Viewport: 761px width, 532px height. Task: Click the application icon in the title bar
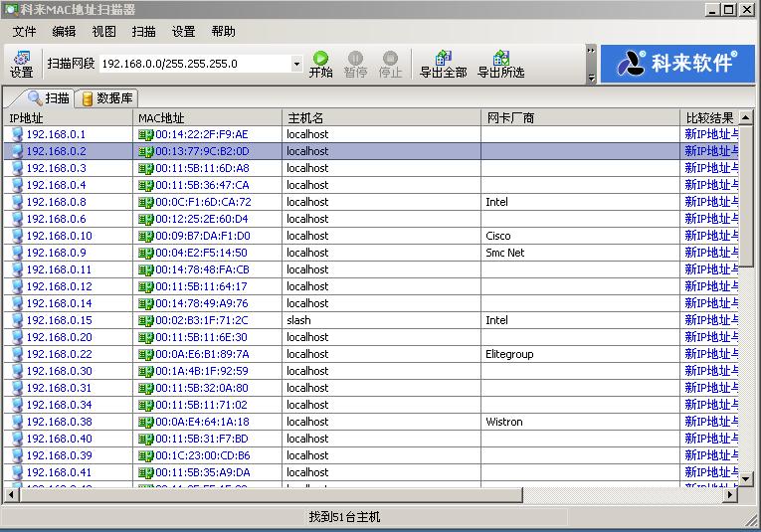[x=11, y=9]
